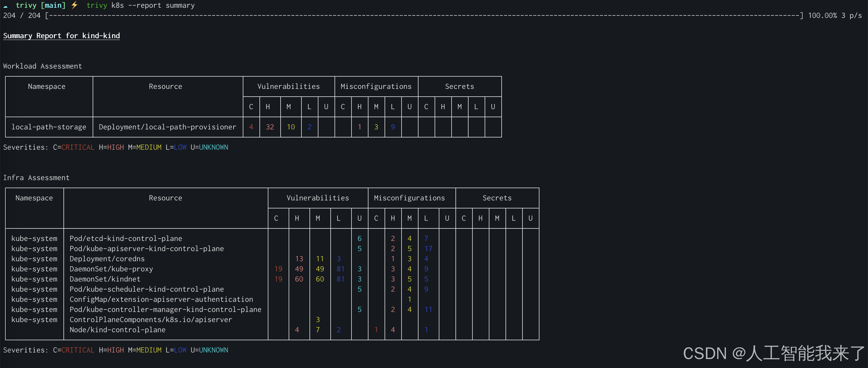Click the Workload Assessment section title
The height and width of the screenshot is (368, 868).
43,66
